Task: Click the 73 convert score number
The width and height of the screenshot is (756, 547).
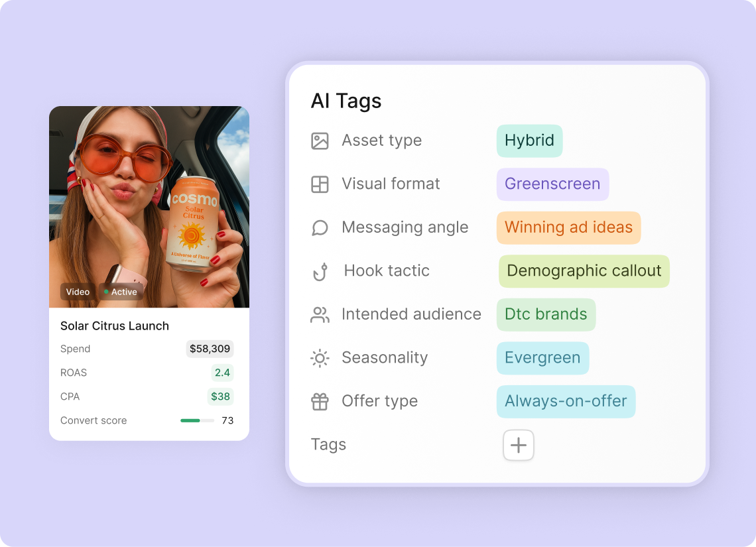Action: tap(227, 421)
